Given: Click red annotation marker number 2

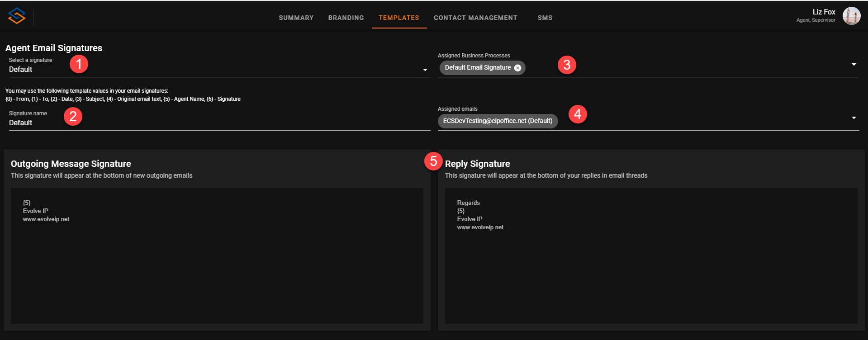Looking at the screenshot, I should tap(73, 117).
